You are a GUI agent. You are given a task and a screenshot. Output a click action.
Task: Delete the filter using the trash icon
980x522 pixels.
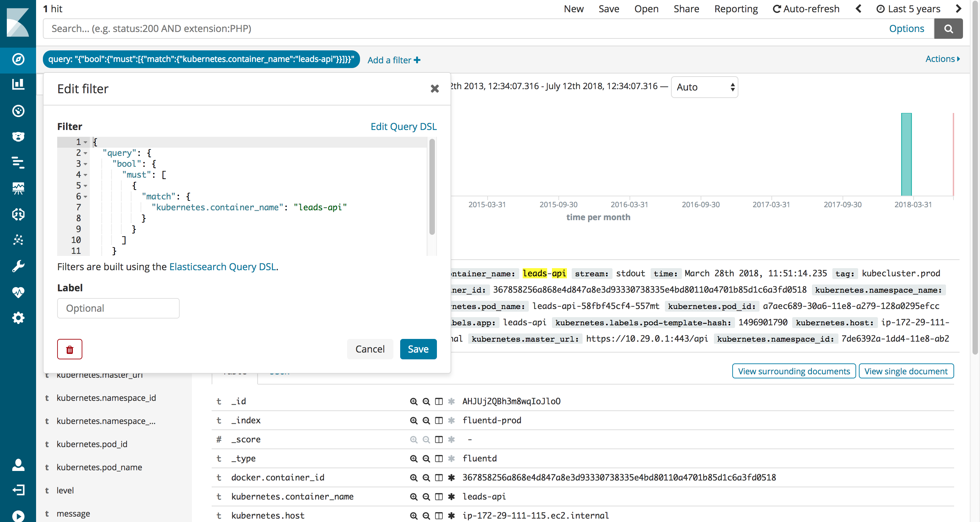pyautogui.click(x=70, y=349)
